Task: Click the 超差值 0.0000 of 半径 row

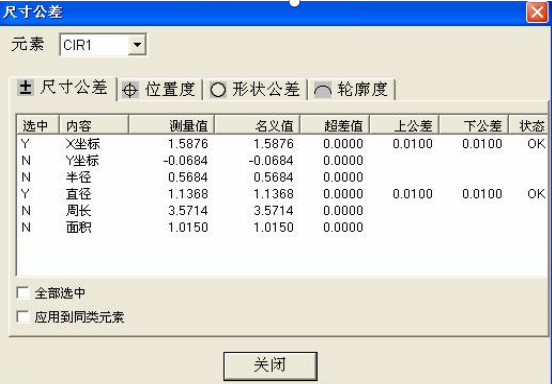Action: [343, 177]
